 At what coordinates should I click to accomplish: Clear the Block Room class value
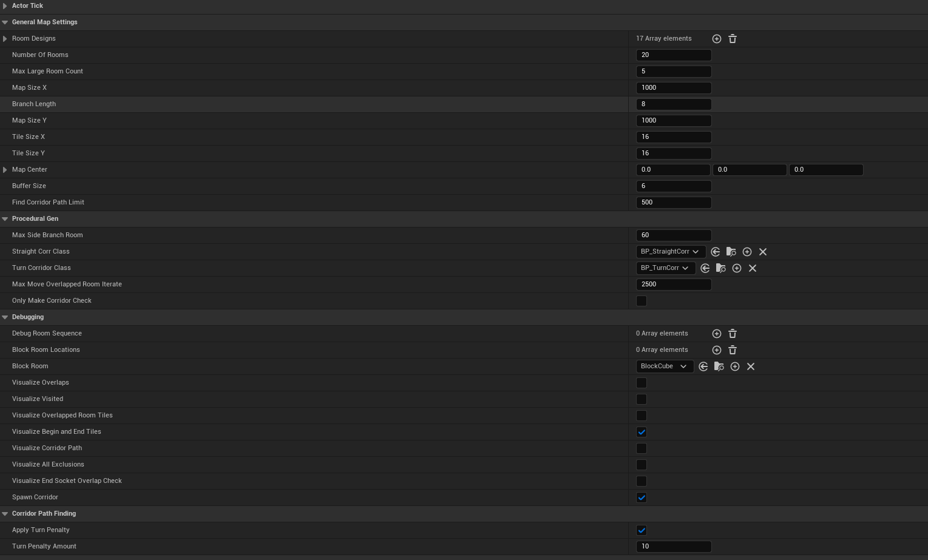tap(751, 366)
